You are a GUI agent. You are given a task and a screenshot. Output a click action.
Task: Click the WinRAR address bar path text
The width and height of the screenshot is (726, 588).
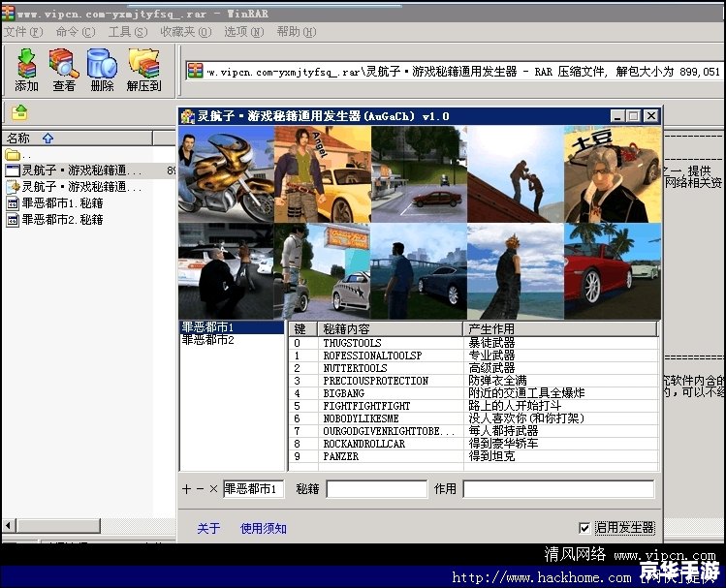click(x=463, y=72)
